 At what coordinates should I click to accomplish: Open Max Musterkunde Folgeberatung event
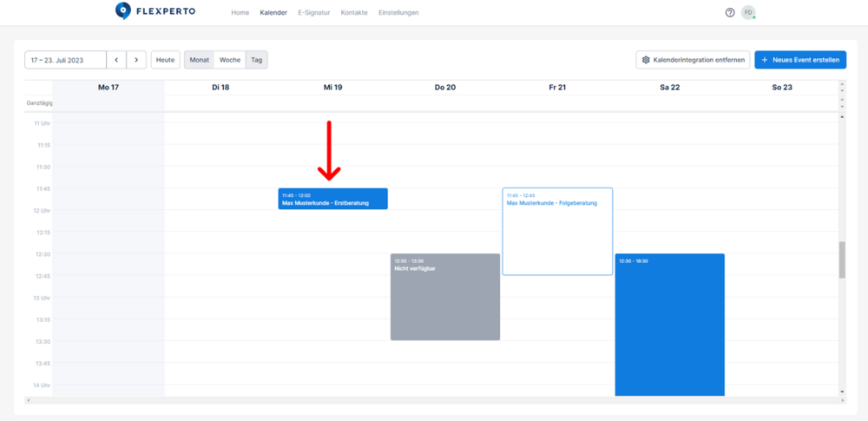(x=557, y=231)
